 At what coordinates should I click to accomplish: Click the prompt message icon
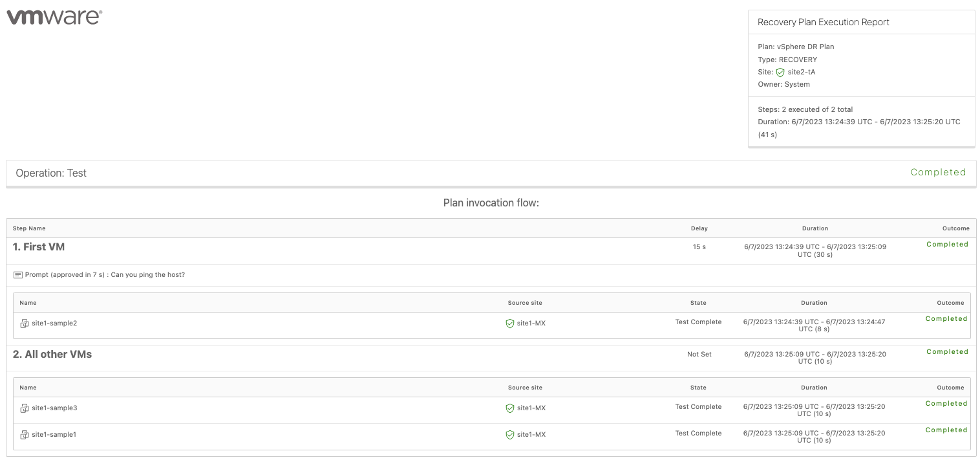18,275
